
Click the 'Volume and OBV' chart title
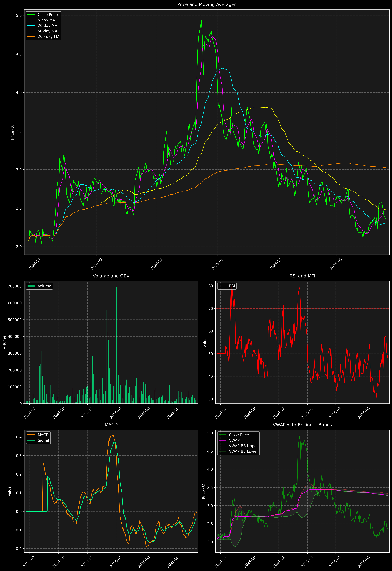pos(111,276)
